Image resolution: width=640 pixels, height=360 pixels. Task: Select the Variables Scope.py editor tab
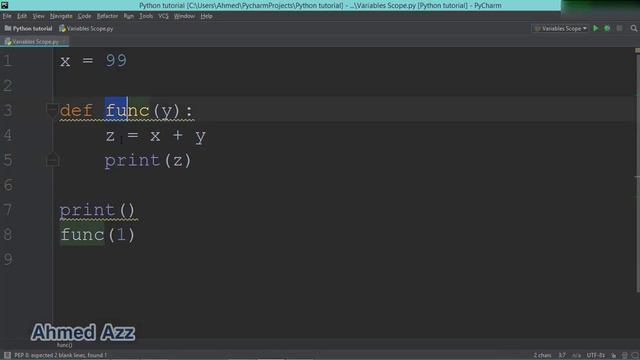pyautogui.click(x=34, y=41)
